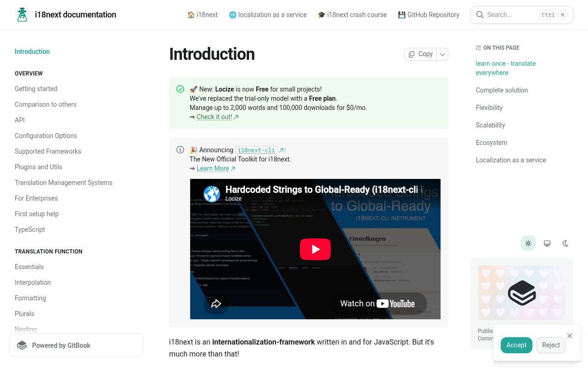
Task: Click the info circle hint icon
Action: [x=180, y=150]
